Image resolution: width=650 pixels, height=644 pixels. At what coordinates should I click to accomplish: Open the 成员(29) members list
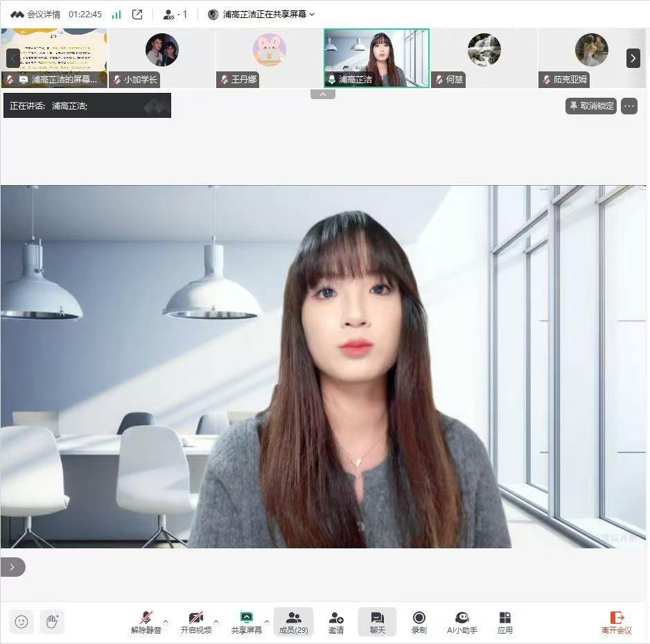[293, 622]
